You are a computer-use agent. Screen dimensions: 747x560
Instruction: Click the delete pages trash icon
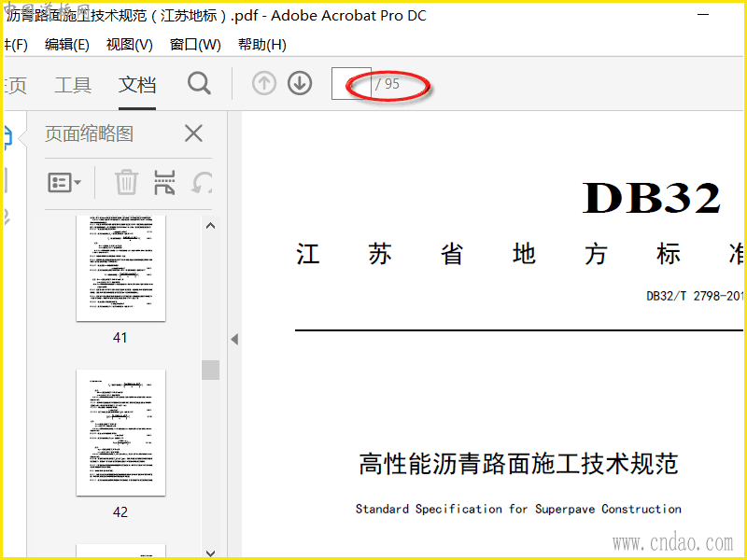point(126,182)
